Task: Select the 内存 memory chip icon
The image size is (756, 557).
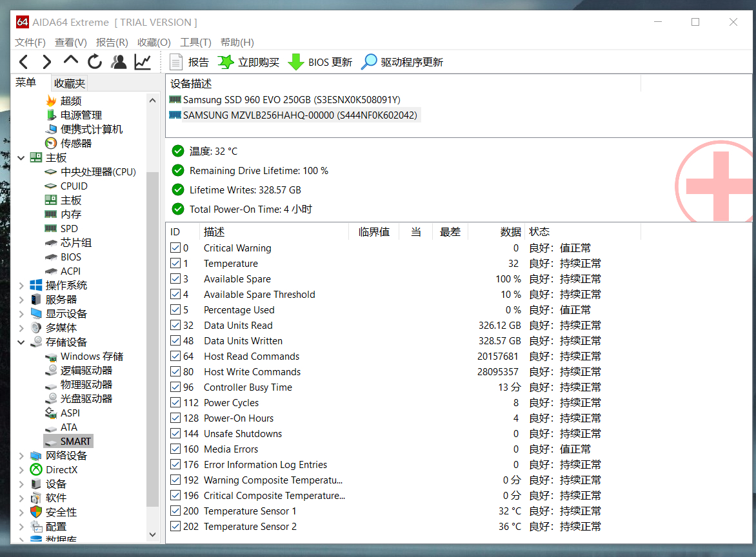Action: click(50, 214)
